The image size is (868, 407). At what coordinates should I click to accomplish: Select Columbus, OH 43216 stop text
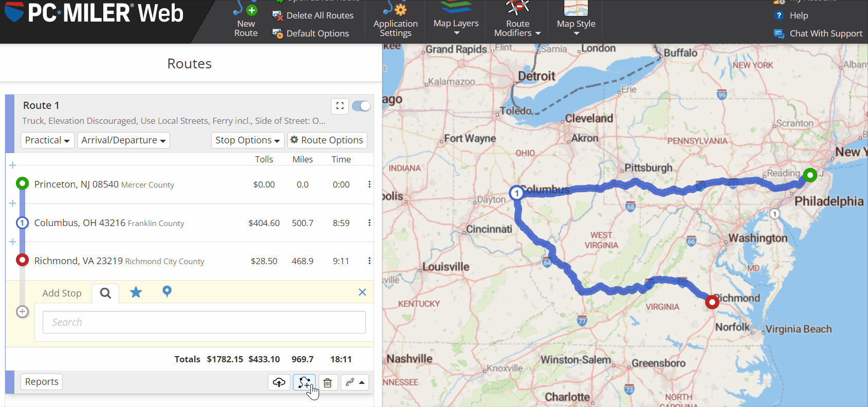tap(80, 223)
